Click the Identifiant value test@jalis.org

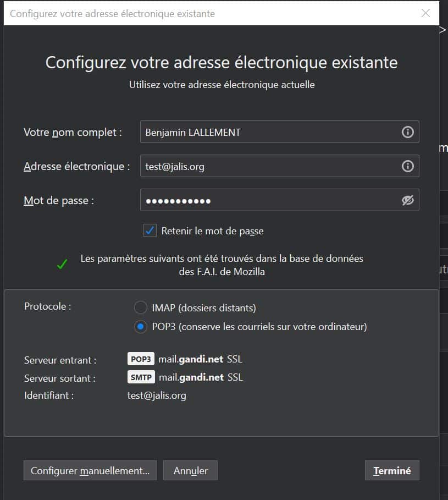157,395
